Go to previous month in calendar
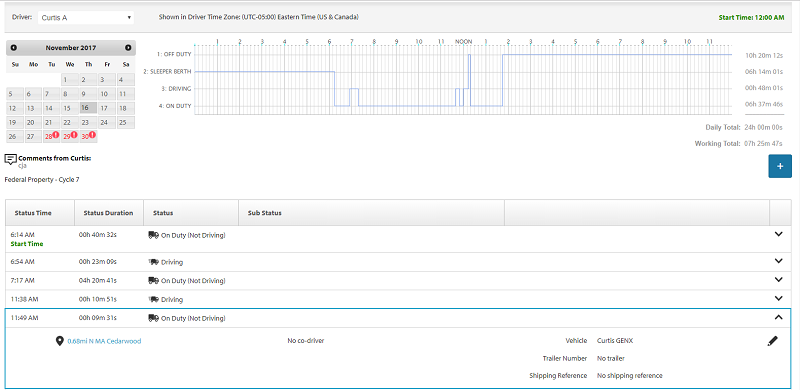Screen dimensions: 800x390 tap(13, 47)
